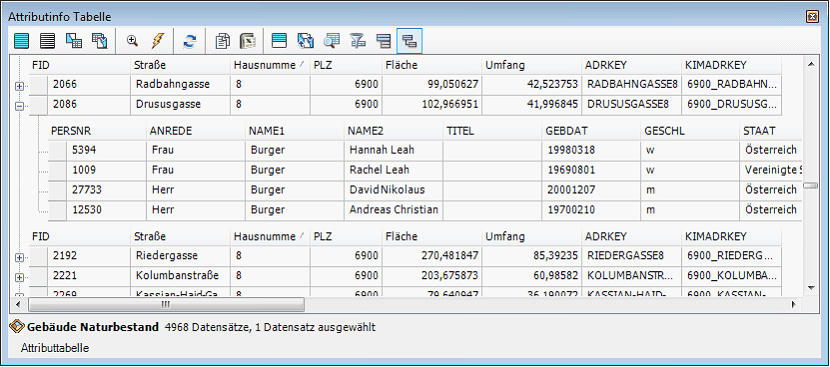
Task: Click the David Nikolaus name cell
Action: (x=394, y=190)
